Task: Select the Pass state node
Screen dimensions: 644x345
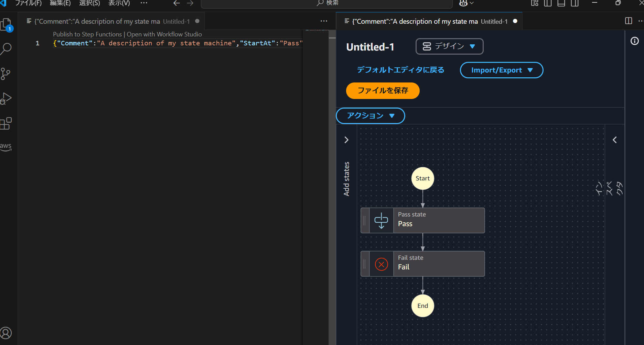Action: [x=423, y=220]
